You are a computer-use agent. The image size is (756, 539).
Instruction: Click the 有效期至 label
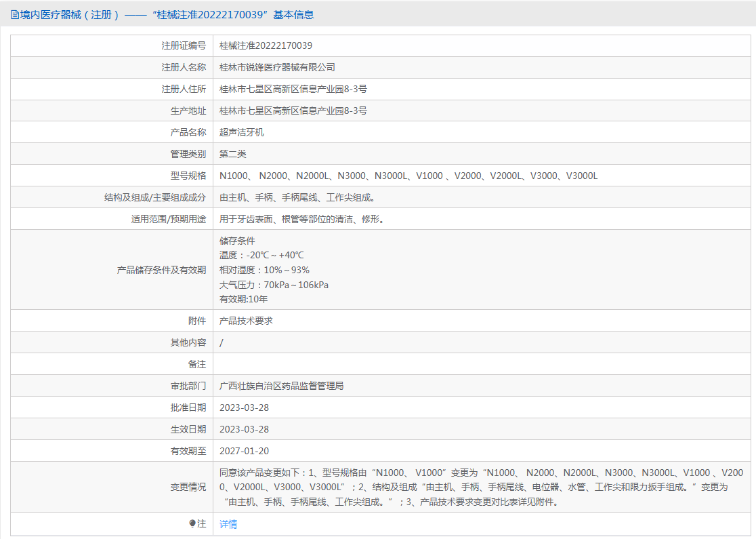[x=188, y=451]
